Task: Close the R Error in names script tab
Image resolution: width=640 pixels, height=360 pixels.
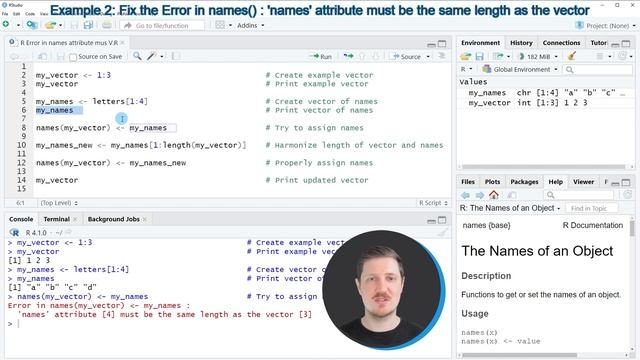Action: point(122,42)
